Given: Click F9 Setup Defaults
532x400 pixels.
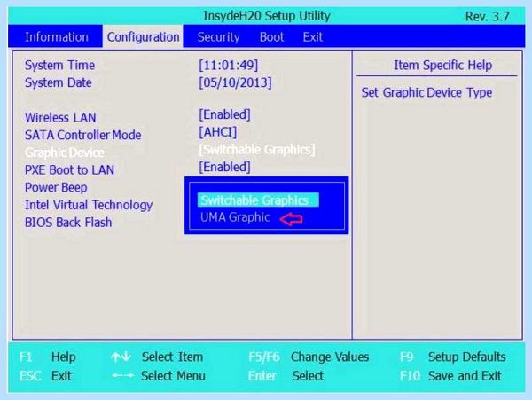Looking at the screenshot, I should [x=453, y=357].
